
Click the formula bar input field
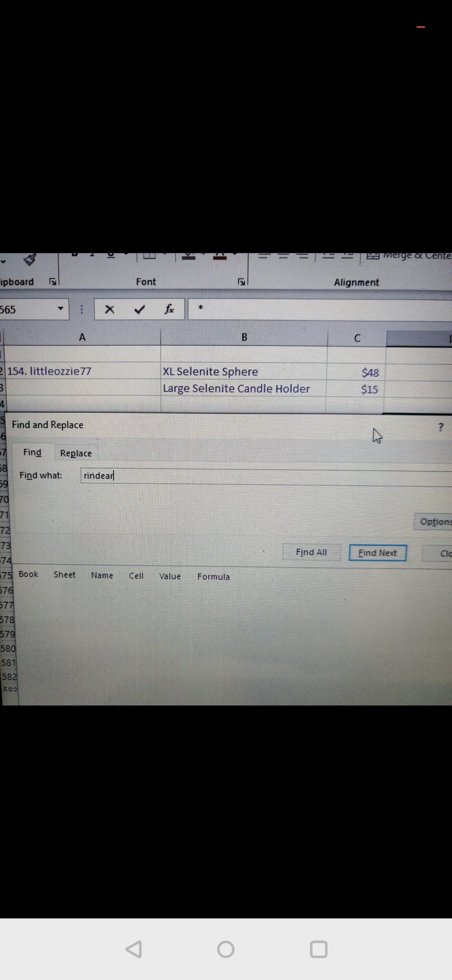[320, 309]
